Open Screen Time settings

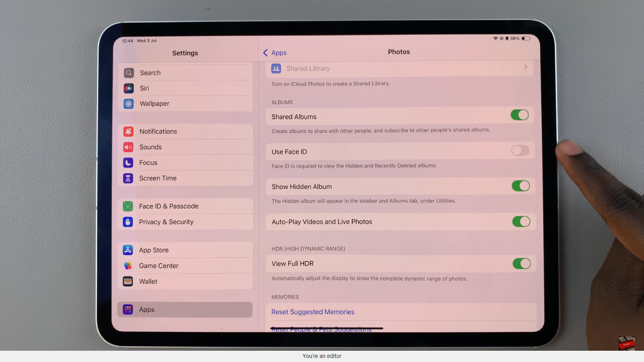tap(185, 178)
